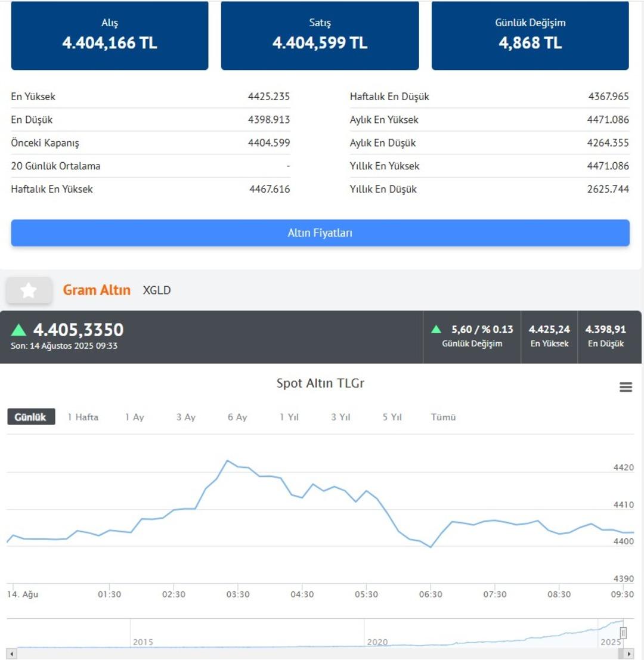
Task: Show the Tümü full history range
Action: pos(443,417)
